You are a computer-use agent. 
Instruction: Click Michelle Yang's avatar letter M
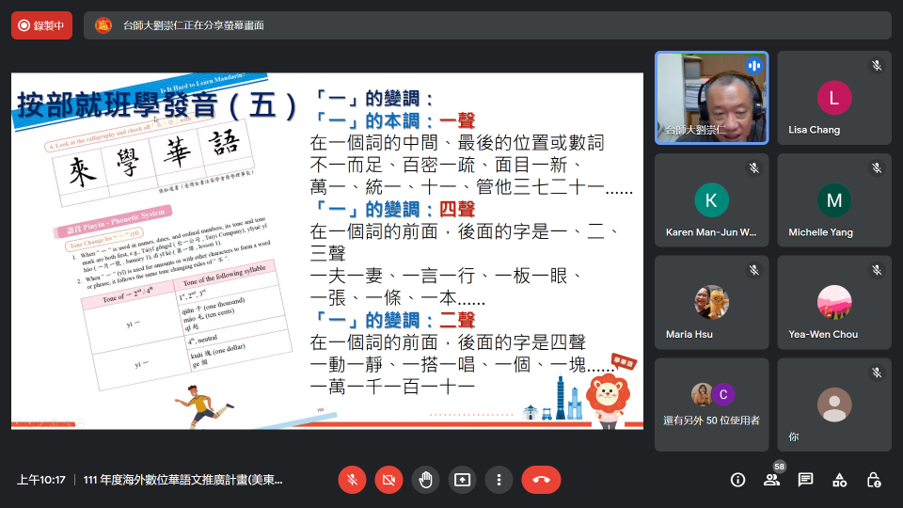point(834,200)
